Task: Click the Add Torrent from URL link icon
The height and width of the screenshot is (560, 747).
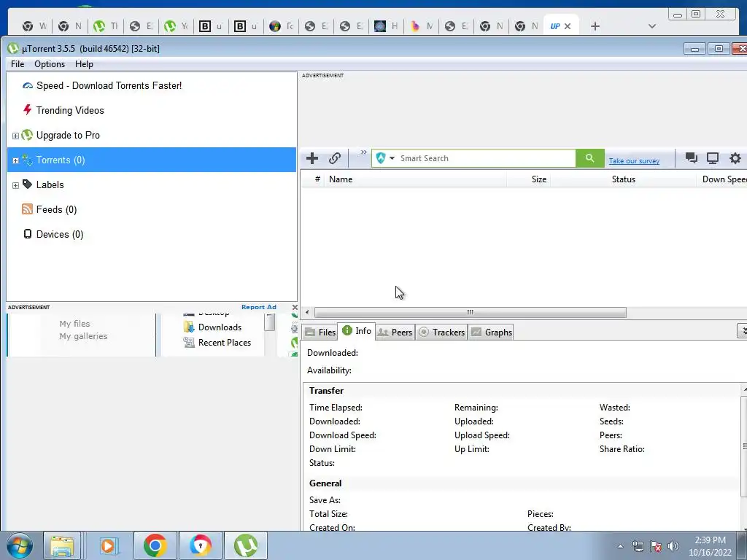Action: 335,158
